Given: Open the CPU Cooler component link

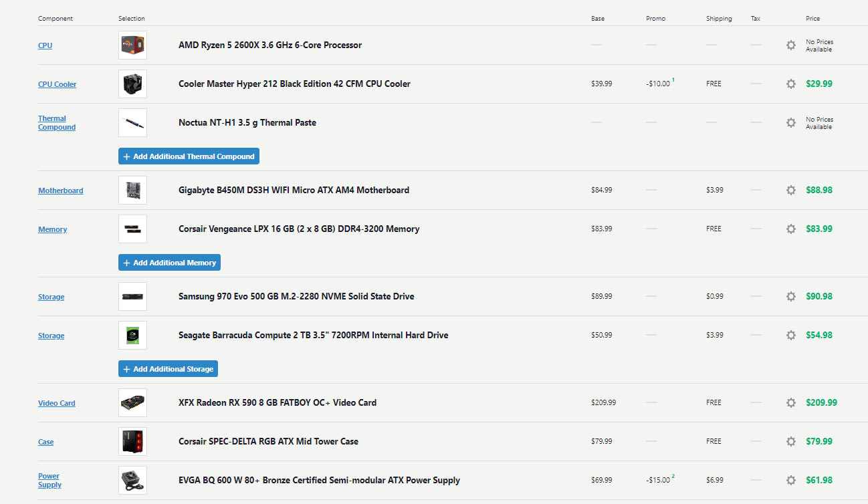Looking at the screenshot, I should [x=57, y=84].
